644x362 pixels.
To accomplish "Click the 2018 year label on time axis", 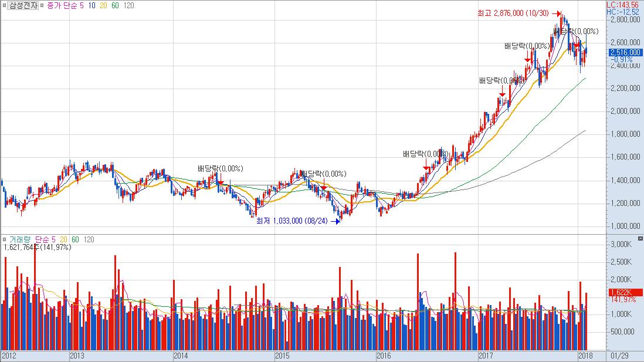I will (585, 356).
